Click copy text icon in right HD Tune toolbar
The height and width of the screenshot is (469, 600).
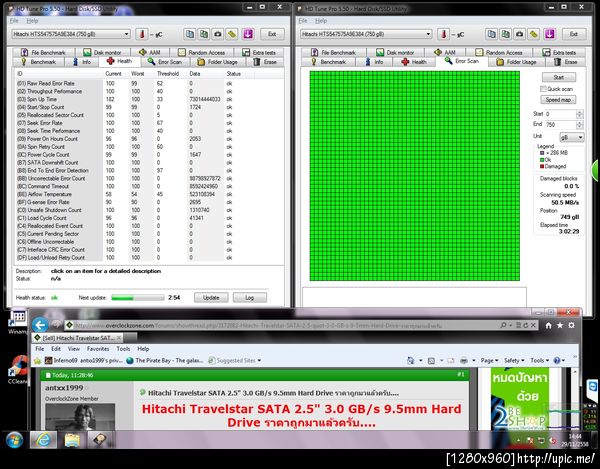tap(491, 34)
